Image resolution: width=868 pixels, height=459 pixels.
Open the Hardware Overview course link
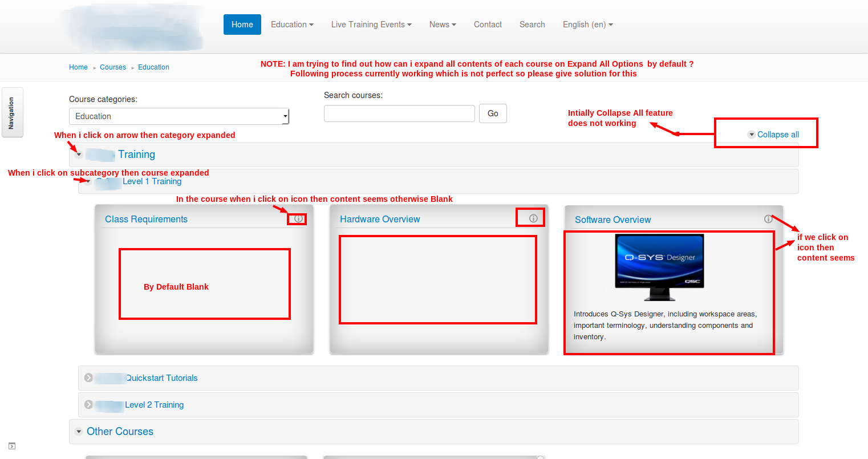pyautogui.click(x=380, y=220)
